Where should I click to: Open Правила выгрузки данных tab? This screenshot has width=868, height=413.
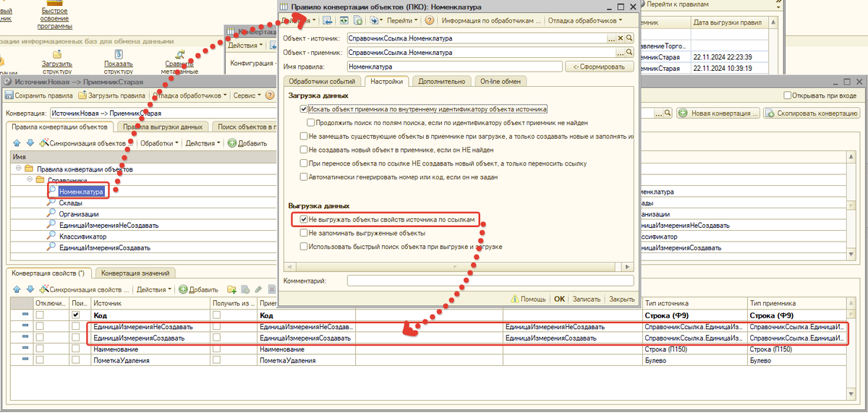[163, 127]
